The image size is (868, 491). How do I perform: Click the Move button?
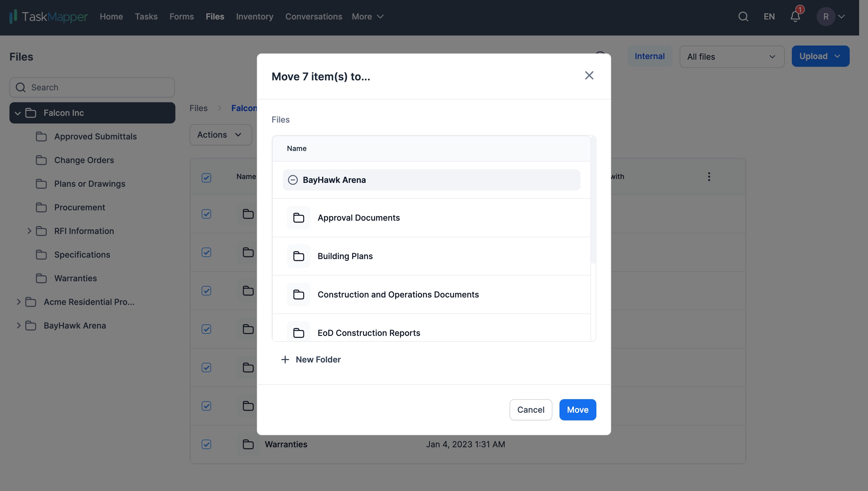coord(577,410)
